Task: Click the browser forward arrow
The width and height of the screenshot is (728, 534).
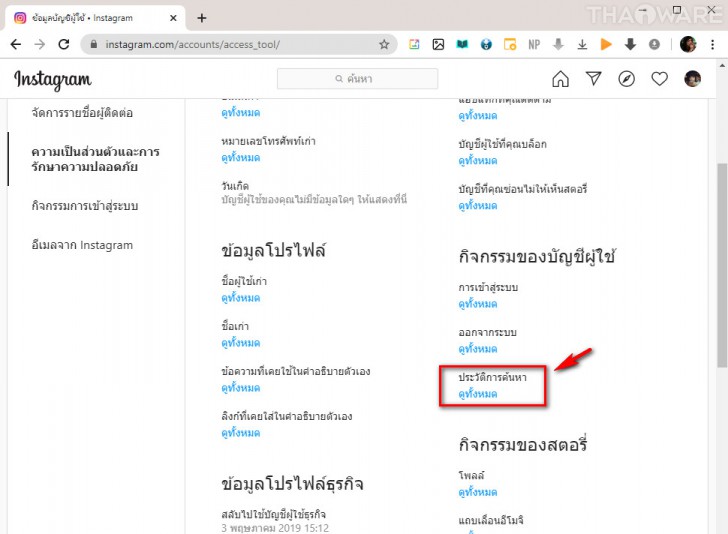Action: point(40,45)
